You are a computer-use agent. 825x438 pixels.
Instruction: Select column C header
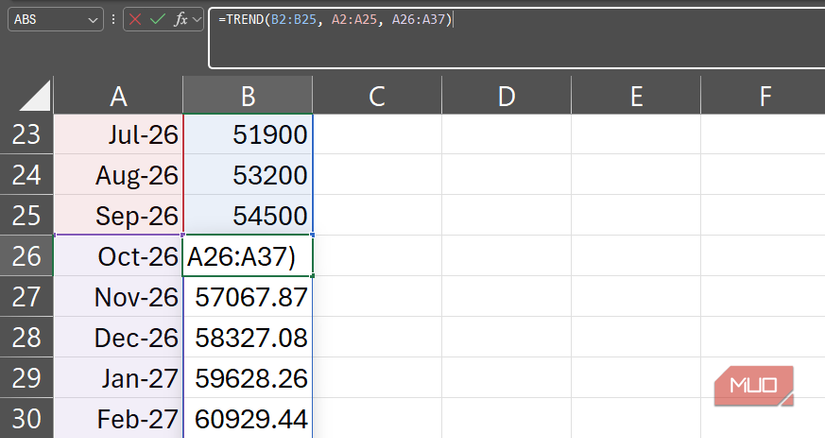point(377,96)
